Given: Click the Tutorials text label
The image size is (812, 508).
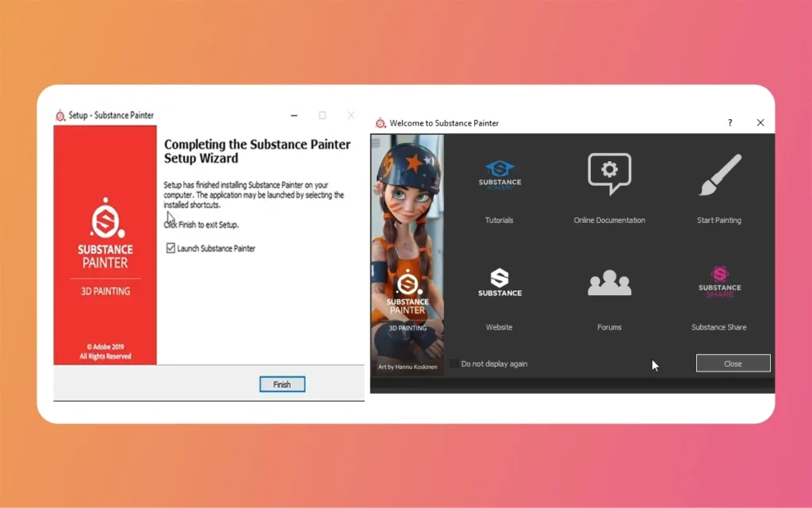Looking at the screenshot, I should pos(499,220).
